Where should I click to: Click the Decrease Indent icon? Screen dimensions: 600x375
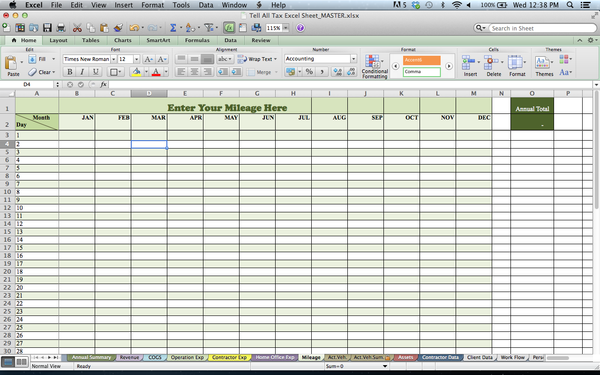[223, 72]
